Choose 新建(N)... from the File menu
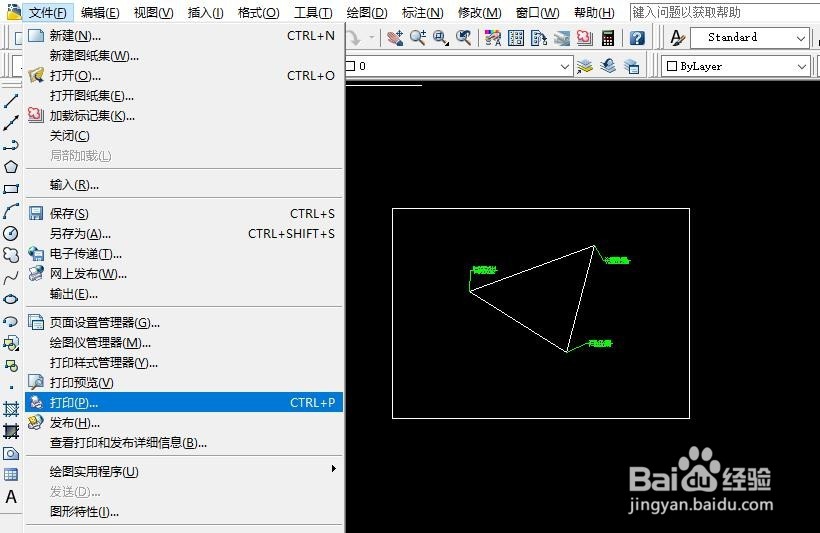Screen dimensions: 820x533 pos(184,36)
